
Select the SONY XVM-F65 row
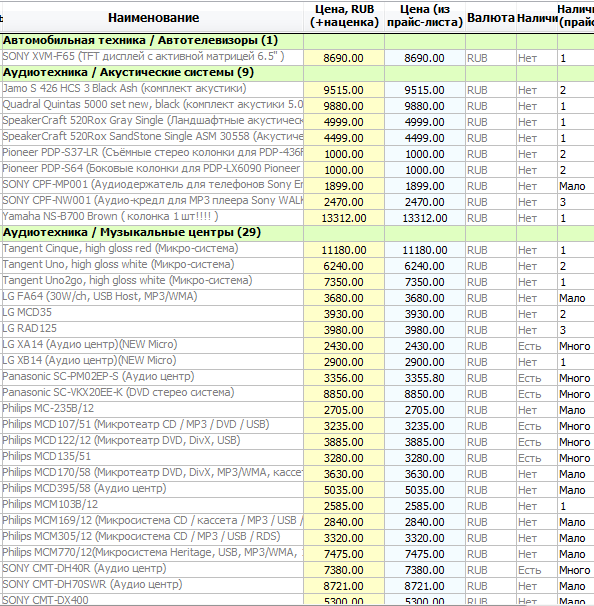(x=297, y=58)
